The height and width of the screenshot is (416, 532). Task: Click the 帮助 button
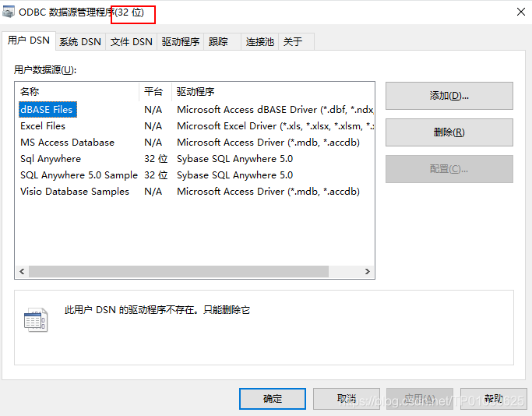click(x=493, y=399)
